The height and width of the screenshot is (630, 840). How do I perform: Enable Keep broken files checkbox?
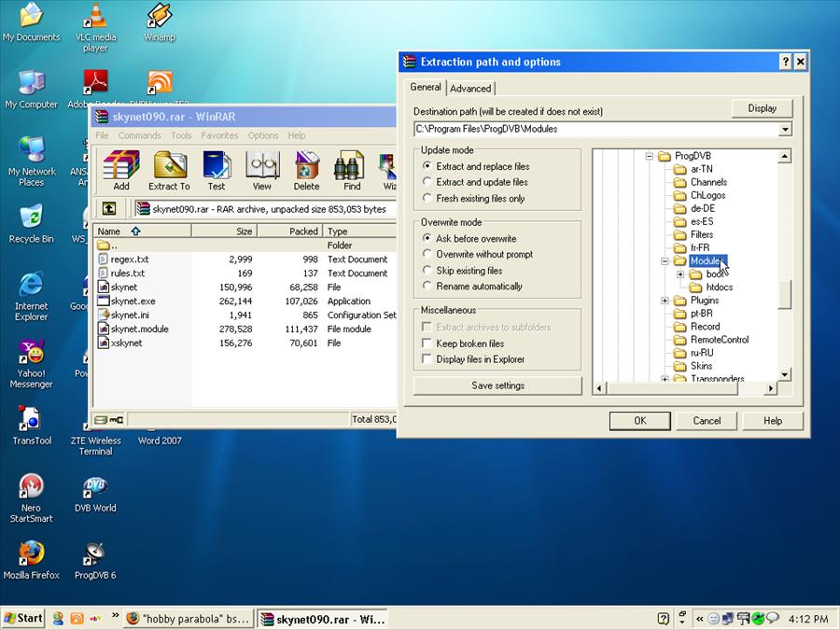click(427, 343)
